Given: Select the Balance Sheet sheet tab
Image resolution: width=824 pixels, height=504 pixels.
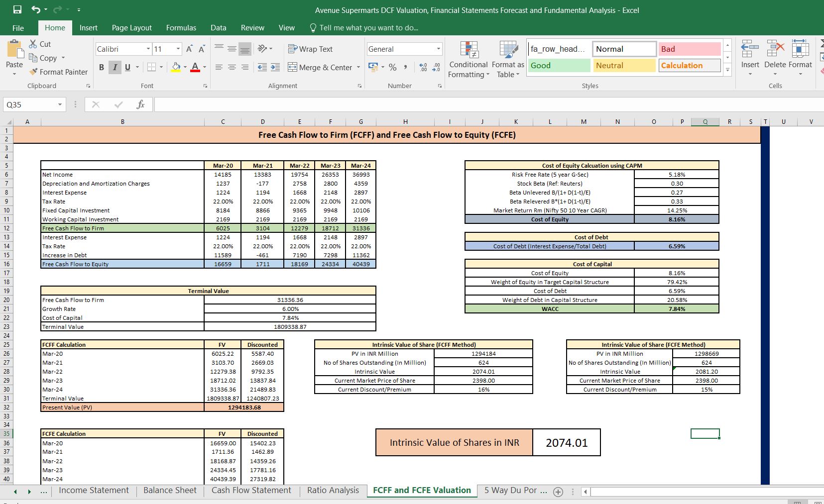Looking at the screenshot, I should click(170, 490).
